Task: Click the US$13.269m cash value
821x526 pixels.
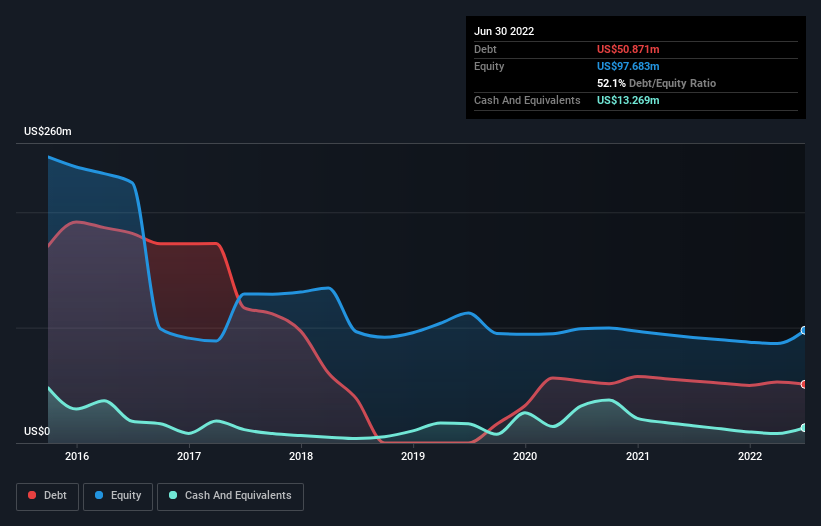Action: 628,100
